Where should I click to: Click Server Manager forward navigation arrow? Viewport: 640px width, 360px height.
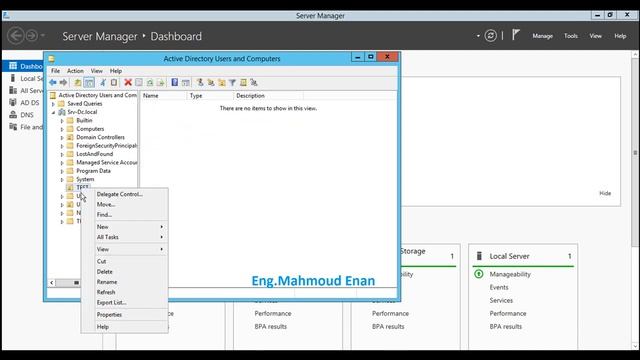[x=32, y=36]
